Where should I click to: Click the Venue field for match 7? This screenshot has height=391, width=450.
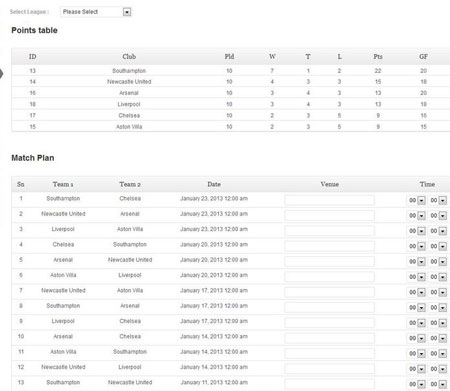[329, 292]
